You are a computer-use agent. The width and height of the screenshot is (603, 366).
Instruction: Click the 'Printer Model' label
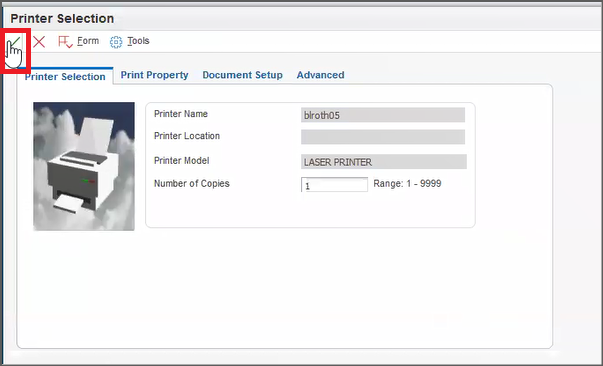click(182, 161)
